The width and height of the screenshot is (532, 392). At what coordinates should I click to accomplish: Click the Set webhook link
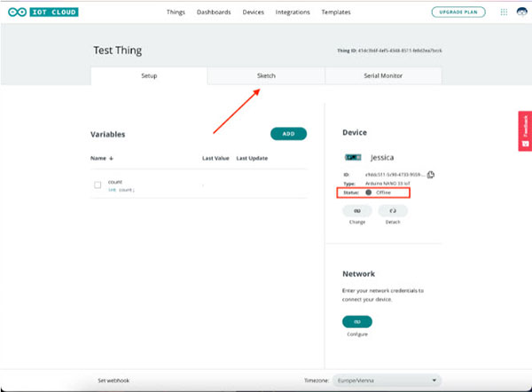point(114,380)
